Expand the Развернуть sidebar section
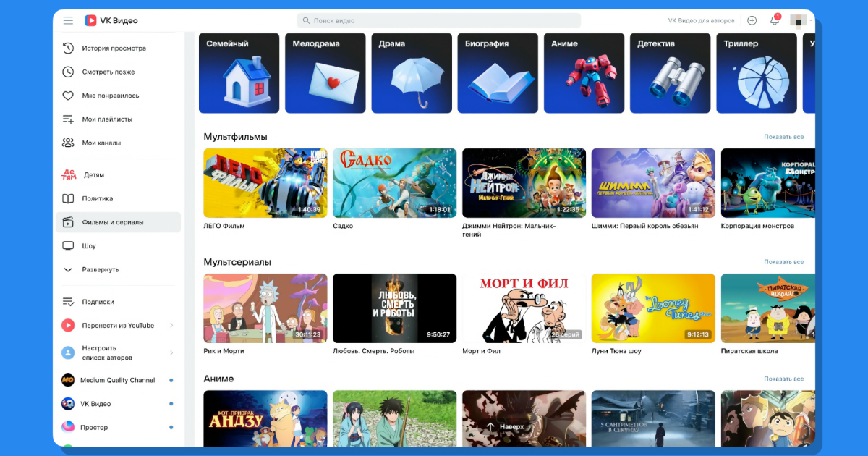 tap(100, 270)
